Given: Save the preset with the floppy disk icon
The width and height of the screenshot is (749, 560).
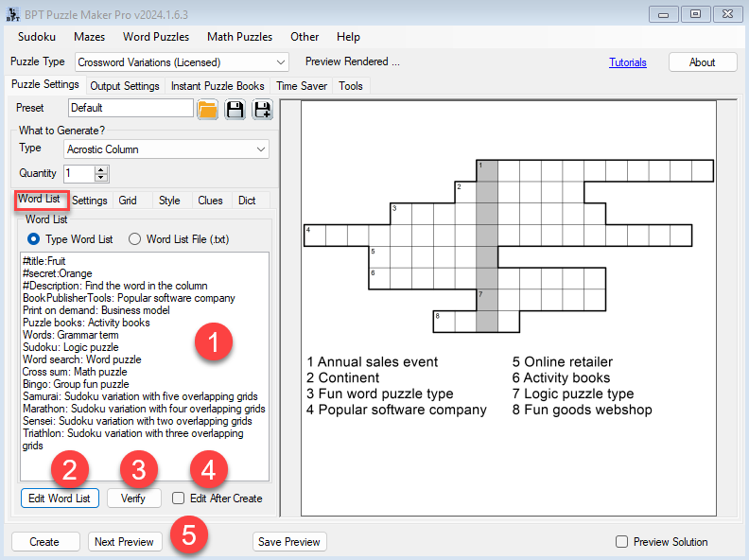Looking at the screenshot, I should [235, 109].
